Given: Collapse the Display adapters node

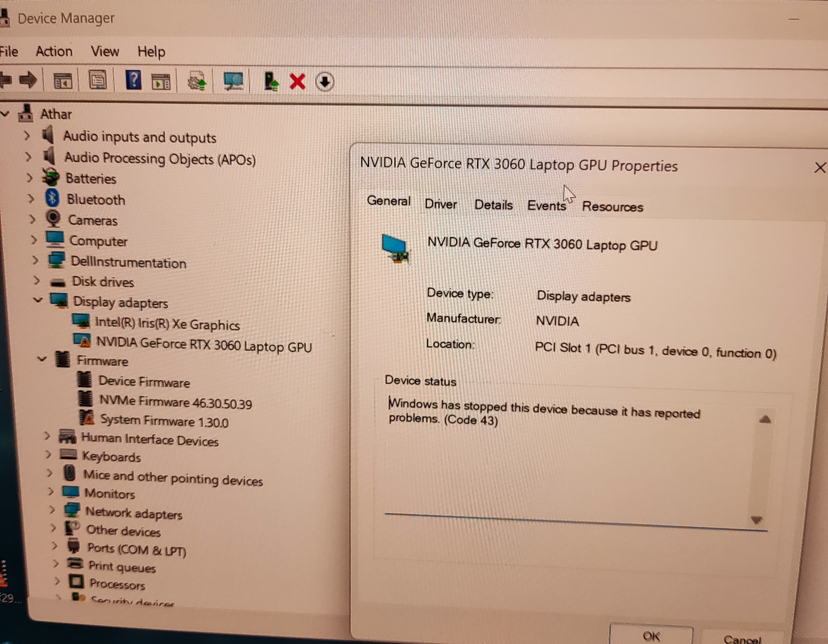Looking at the screenshot, I should [x=38, y=300].
